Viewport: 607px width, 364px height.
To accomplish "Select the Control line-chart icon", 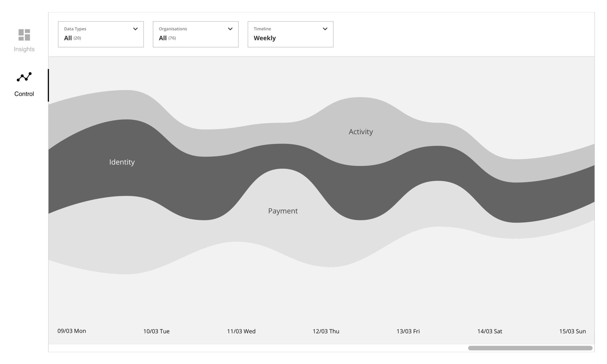I will [24, 77].
